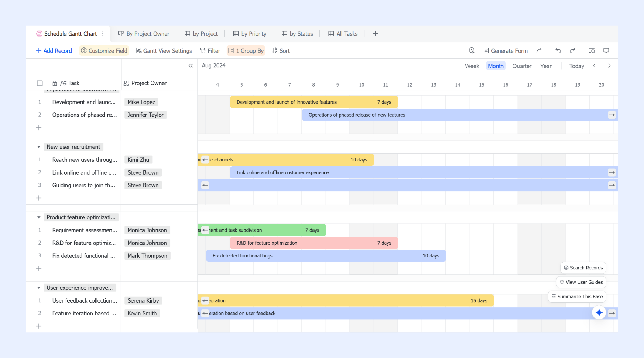The width and height of the screenshot is (644, 358).
Task: Toggle the select-all checkbox in Task header
Action: 40,83
